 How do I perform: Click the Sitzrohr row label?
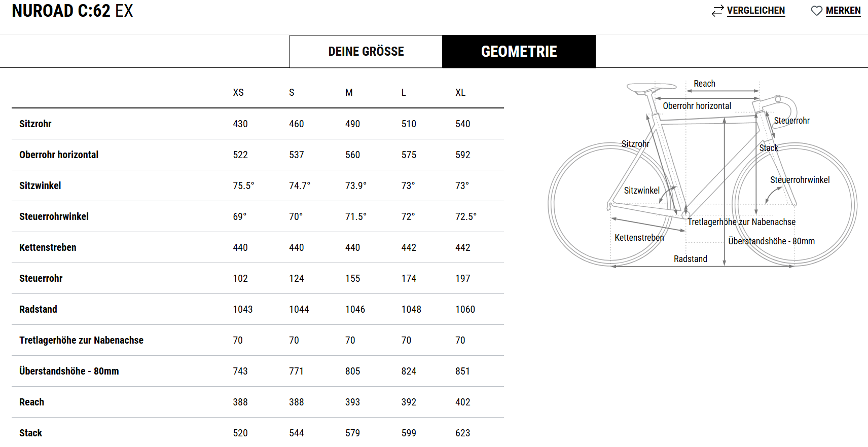[35, 124]
